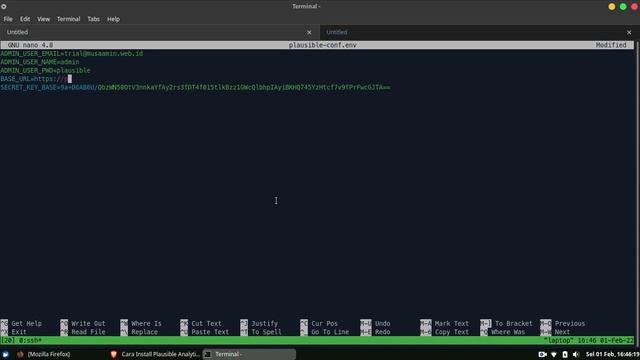Click the Mark Text shortcut label
This screenshot has width=640, height=360.
(x=451, y=323)
